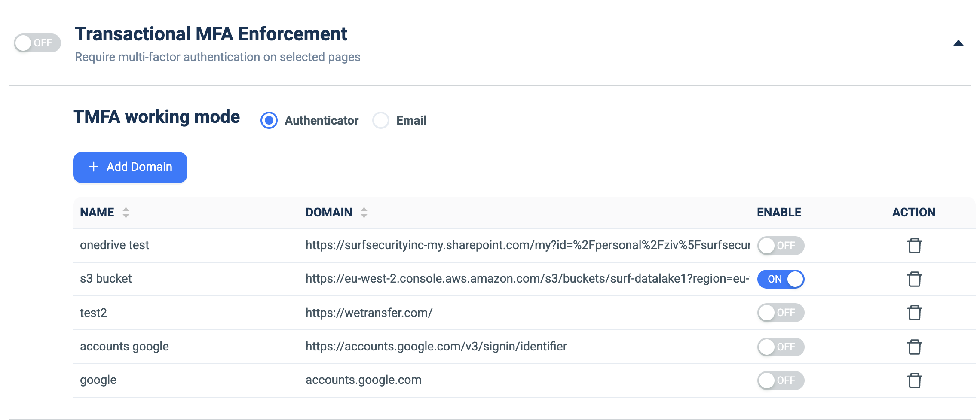Click the trash icon for test2
This screenshot has width=980, height=420.
coord(914,313)
